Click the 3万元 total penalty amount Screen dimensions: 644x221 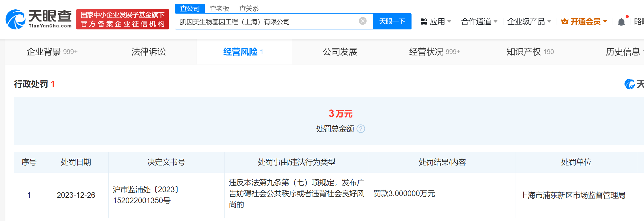tap(341, 114)
